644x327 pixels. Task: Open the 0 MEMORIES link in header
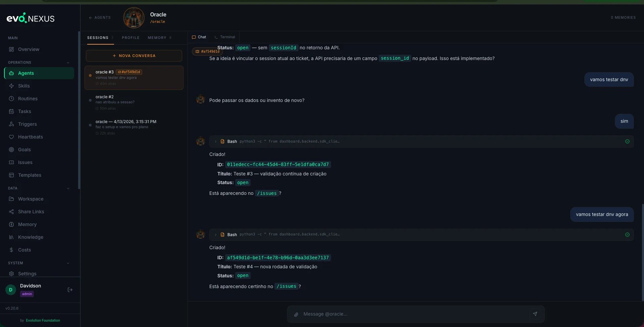coord(623,17)
